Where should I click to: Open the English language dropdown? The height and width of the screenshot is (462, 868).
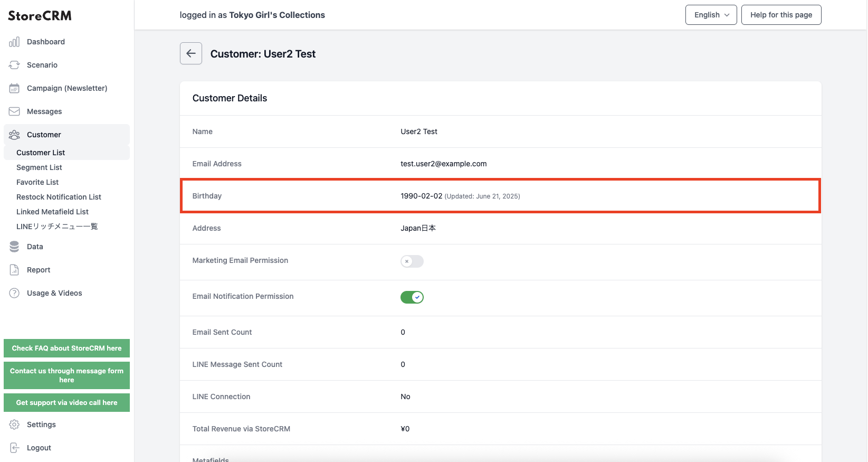711,15
